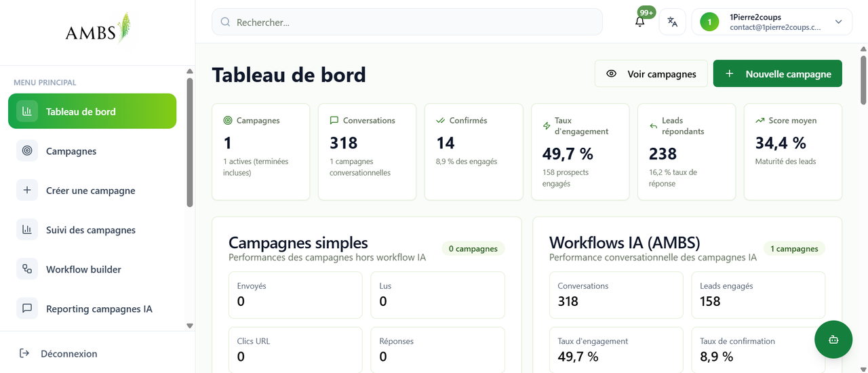Screen dimensions: 868x373
Task: Click the eye icon in Voir campagnes
Action: (611, 73)
